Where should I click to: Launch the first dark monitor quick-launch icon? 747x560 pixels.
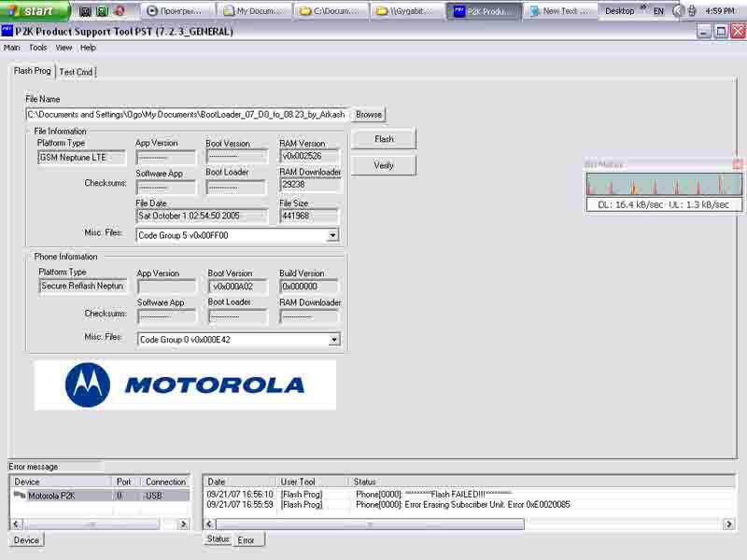(x=85, y=11)
